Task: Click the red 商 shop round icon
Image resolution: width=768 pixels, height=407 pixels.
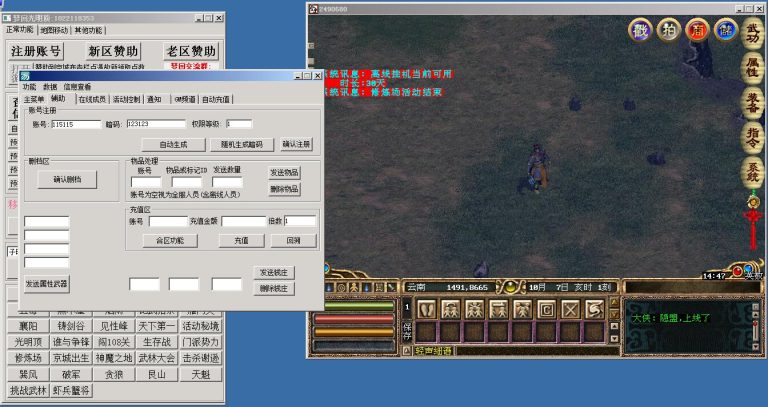Action: tap(697, 30)
